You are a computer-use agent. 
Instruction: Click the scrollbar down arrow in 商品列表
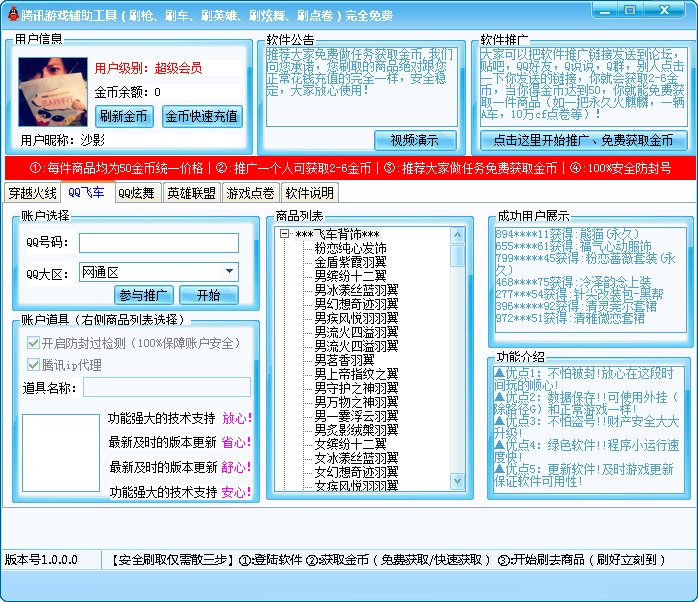[x=457, y=480]
